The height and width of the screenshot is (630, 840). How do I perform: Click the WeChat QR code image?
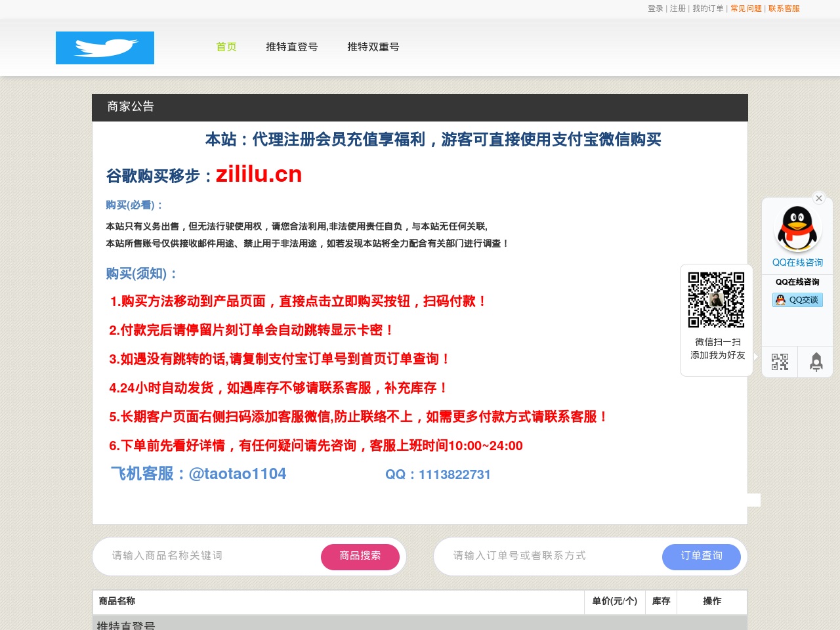pyautogui.click(x=716, y=300)
